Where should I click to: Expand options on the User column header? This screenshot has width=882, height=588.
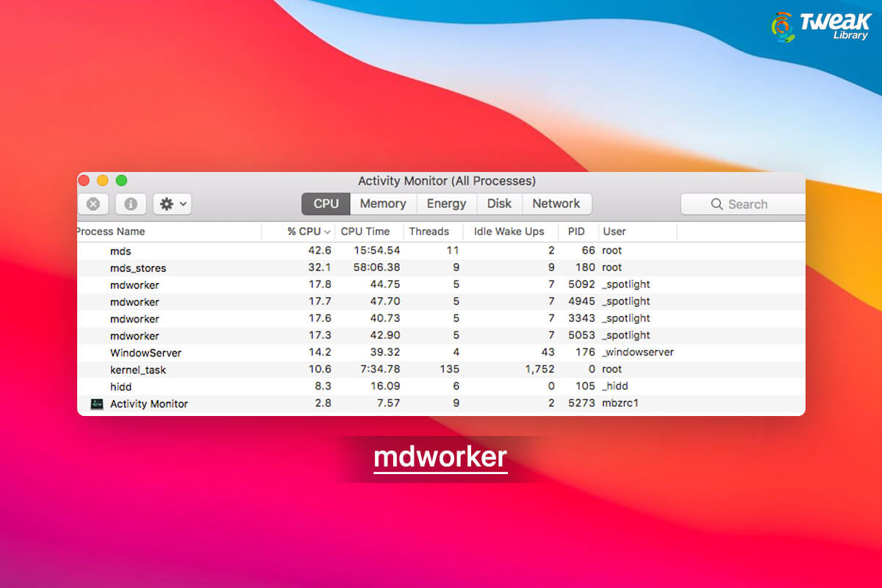tap(614, 231)
